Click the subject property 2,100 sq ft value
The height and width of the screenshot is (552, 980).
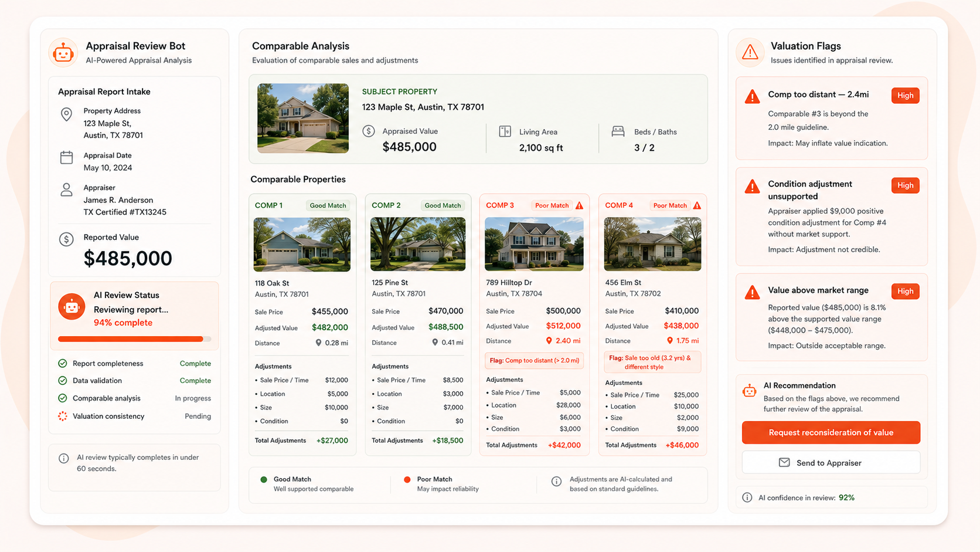(541, 148)
